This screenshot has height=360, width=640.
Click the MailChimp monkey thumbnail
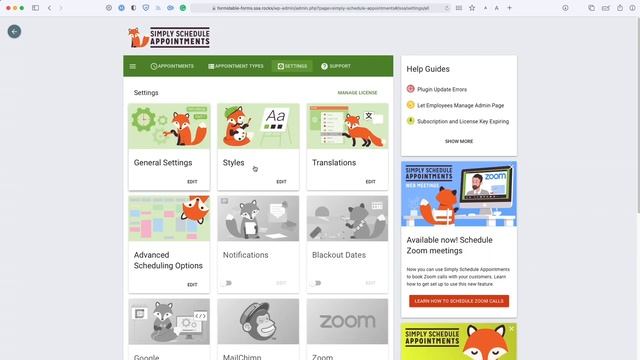point(258,321)
